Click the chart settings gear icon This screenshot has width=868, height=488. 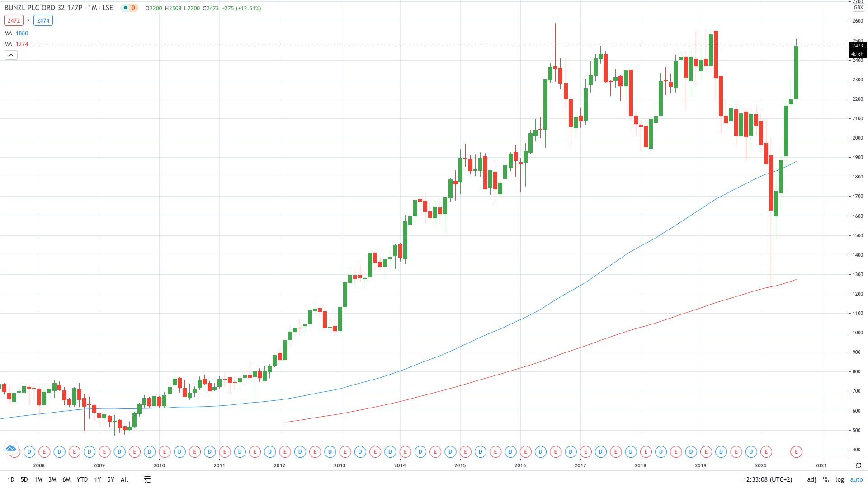tap(859, 465)
